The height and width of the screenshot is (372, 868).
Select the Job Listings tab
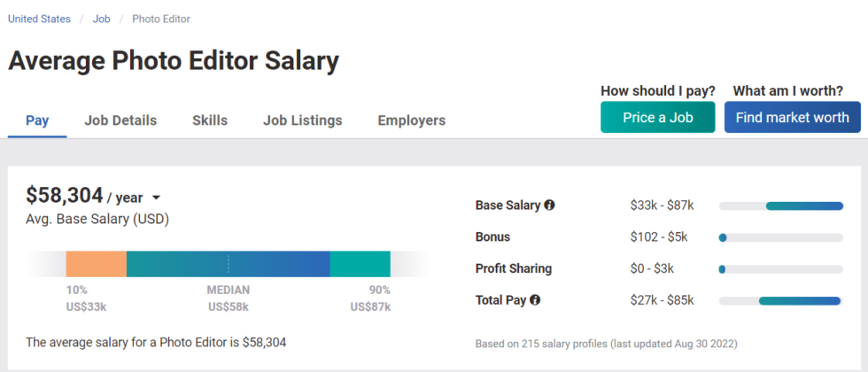click(x=302, y=120)
